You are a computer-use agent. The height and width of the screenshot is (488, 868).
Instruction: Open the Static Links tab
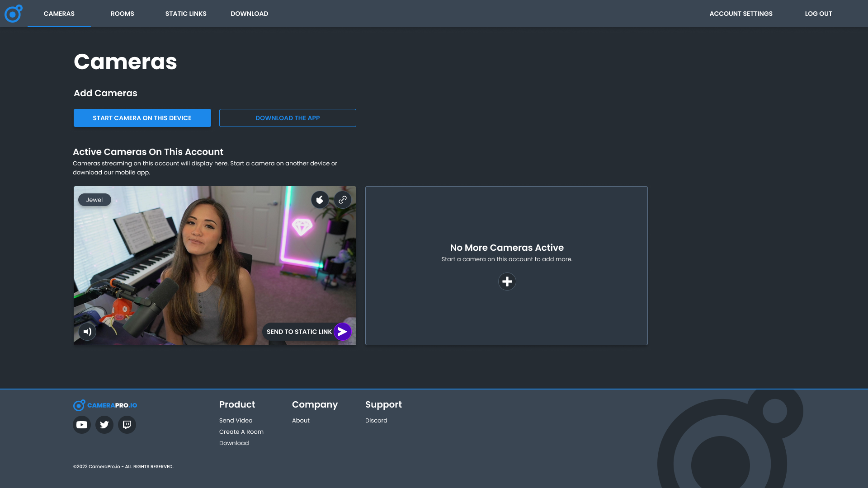[186, 14]
